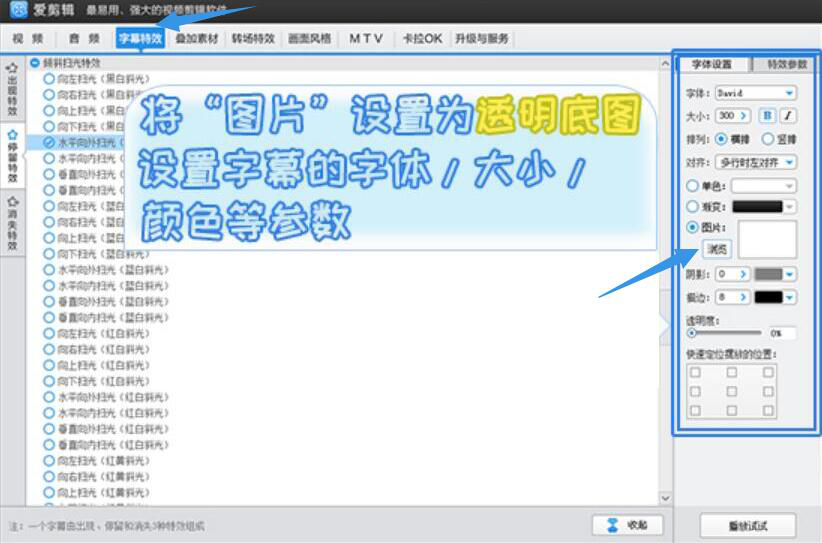
Task: Toggle bold B font style
Action: (767, 116)
